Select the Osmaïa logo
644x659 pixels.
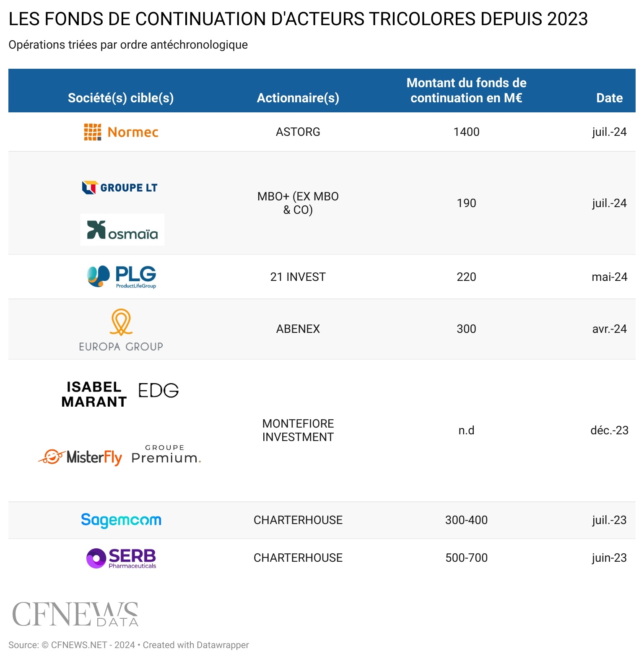tap(122, 230)
